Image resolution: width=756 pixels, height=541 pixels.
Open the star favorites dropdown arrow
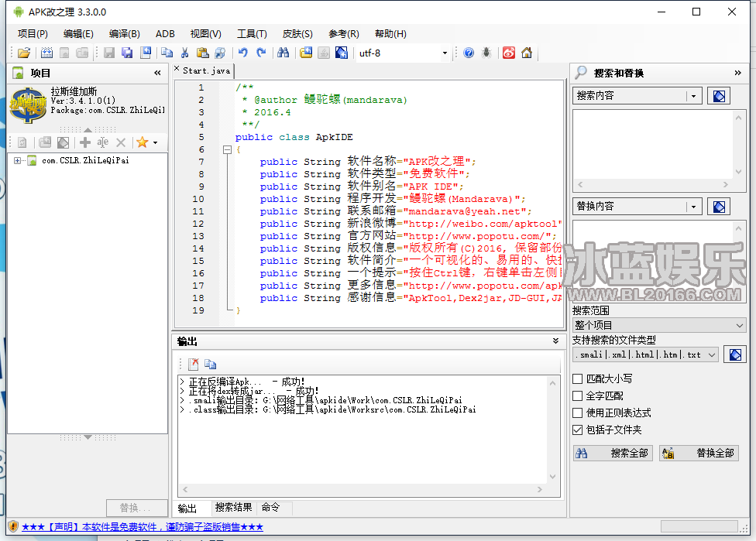click(x=155, y=142)
